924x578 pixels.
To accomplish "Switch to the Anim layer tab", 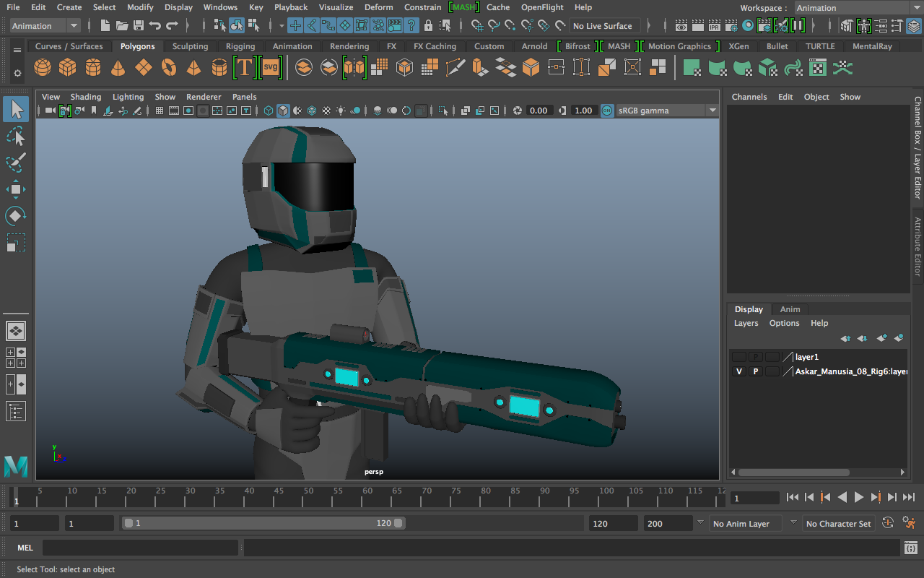I will point(790,309).
